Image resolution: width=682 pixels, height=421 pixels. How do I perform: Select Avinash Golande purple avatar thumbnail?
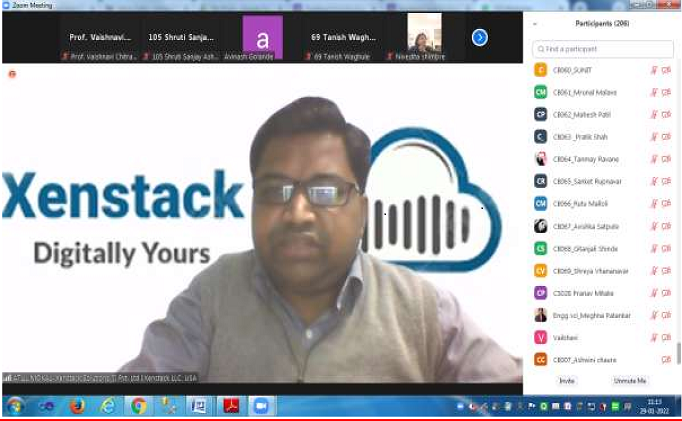coord(262,37)
